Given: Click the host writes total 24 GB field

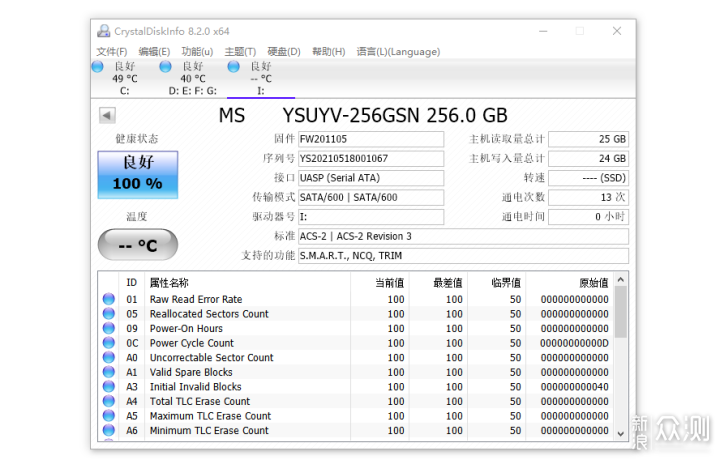Looking at the screenshot, I should [589, 158].
